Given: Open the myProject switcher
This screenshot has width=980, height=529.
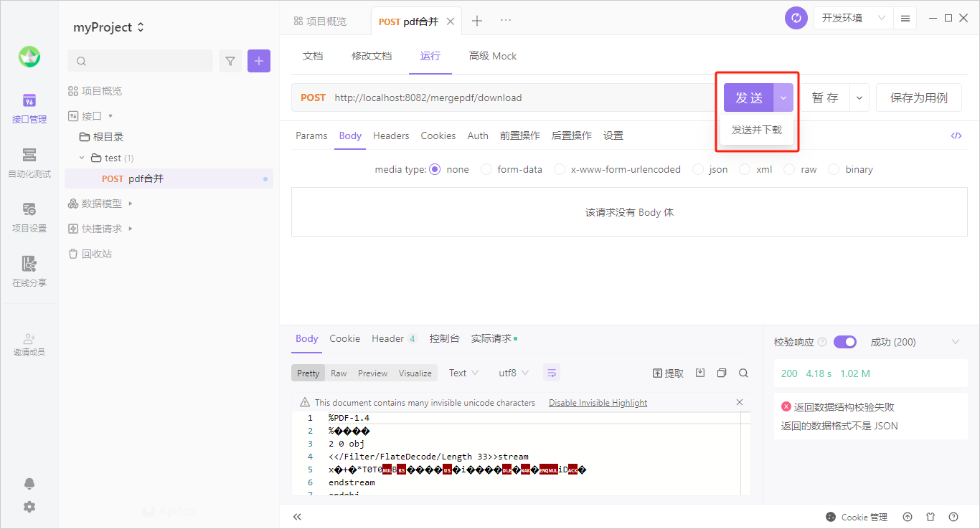Looking at the screenshot, I should pos(109,27).
